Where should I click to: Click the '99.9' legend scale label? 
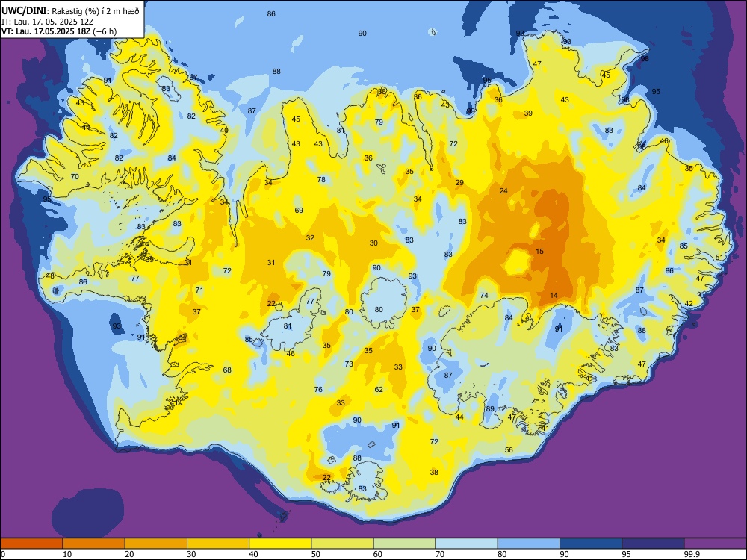[692, 554]
